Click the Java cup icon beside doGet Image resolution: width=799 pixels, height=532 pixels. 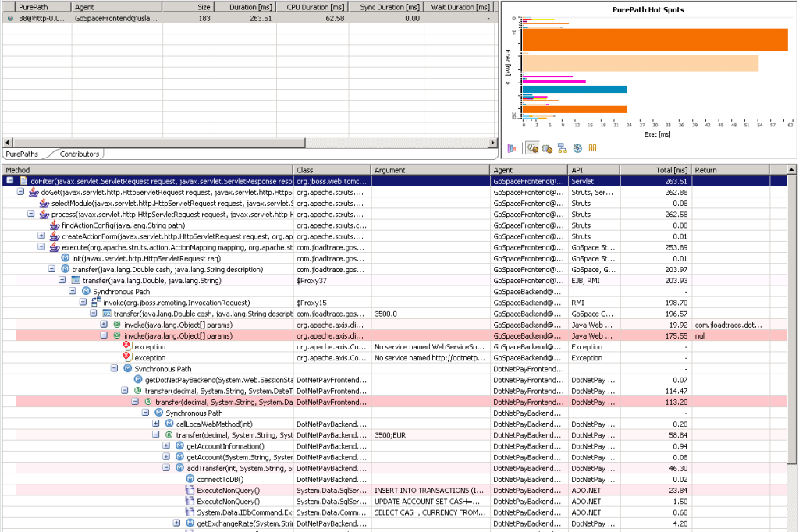34,192
